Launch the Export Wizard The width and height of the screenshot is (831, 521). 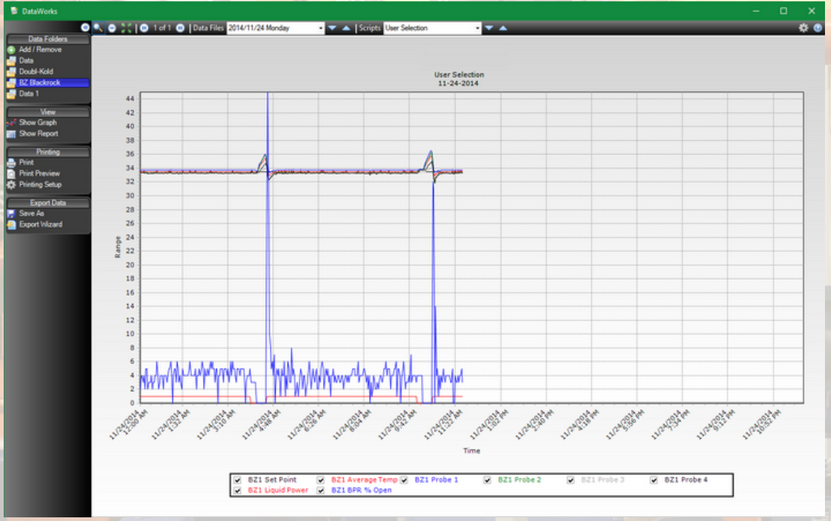(x=40, y=224)
